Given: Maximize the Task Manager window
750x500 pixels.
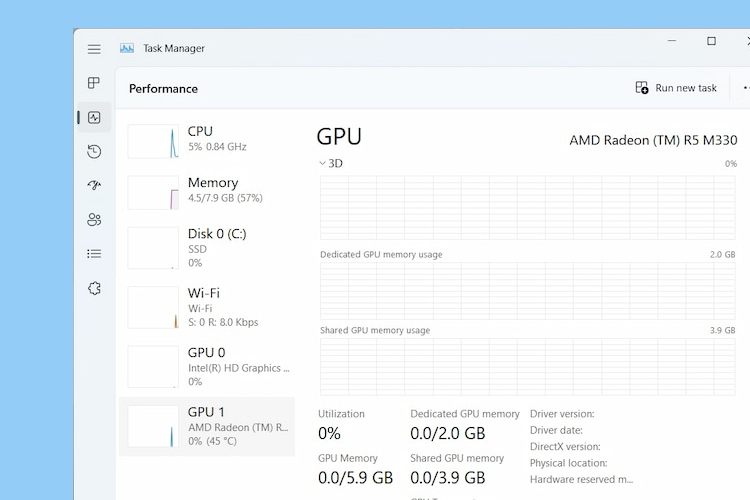Looking at the screenshot, I should coord(711,41).
